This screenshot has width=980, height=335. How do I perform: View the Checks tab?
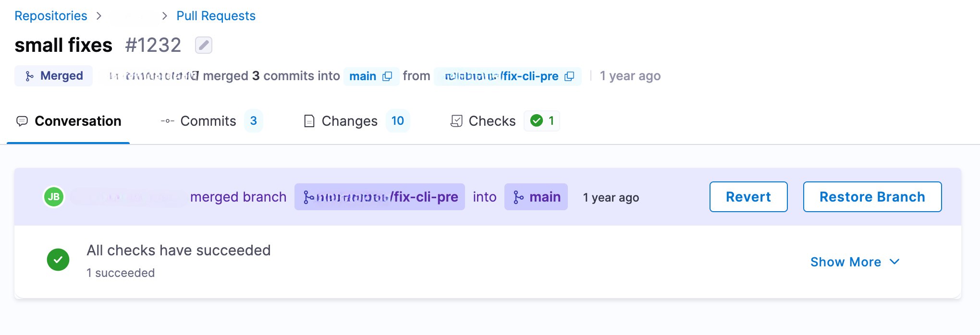pos(491,121)
